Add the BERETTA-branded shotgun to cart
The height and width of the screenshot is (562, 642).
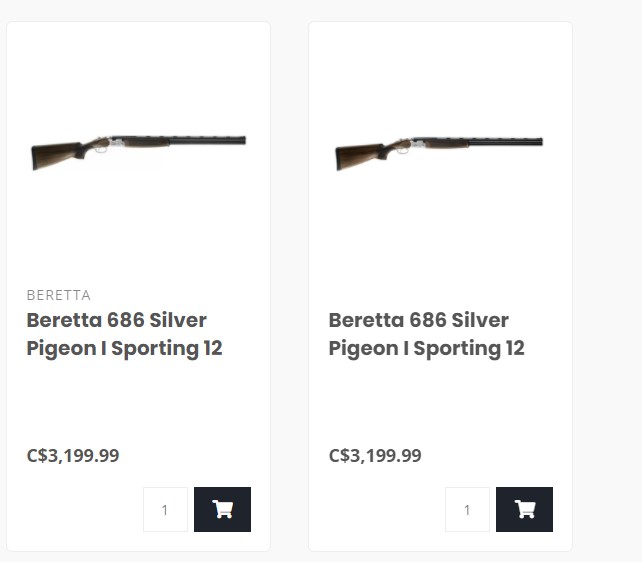(x=222, y=509)
